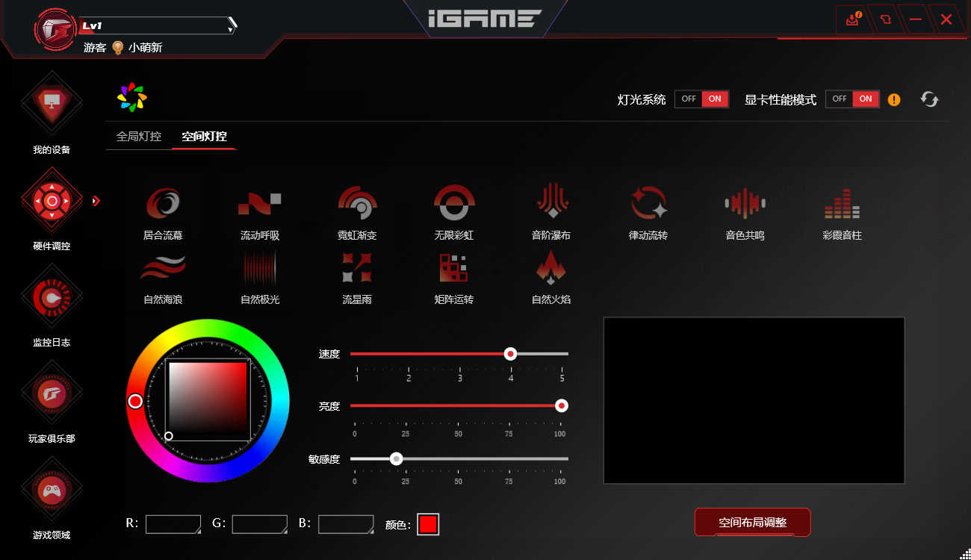Click the user avatar helmet icon
Image resolution: width=971 pixels, height=560 pixels.
[x=55, y=29]
